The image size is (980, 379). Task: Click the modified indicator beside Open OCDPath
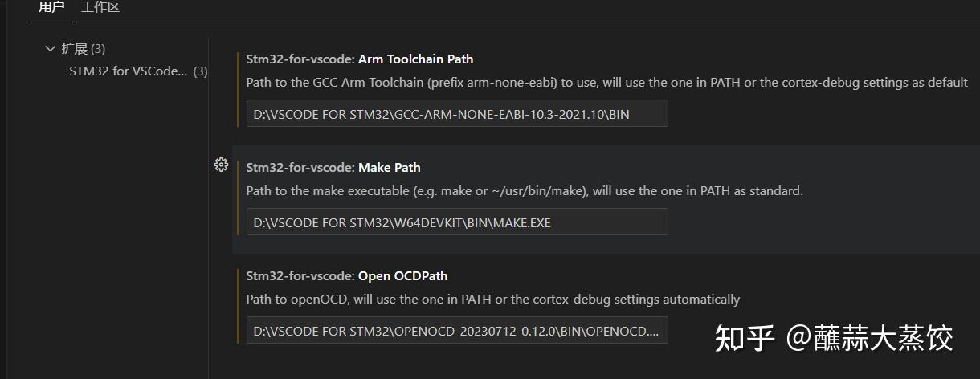[239, 305]
